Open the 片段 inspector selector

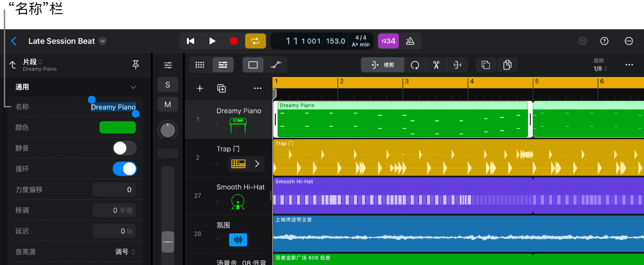click(33, 62)
